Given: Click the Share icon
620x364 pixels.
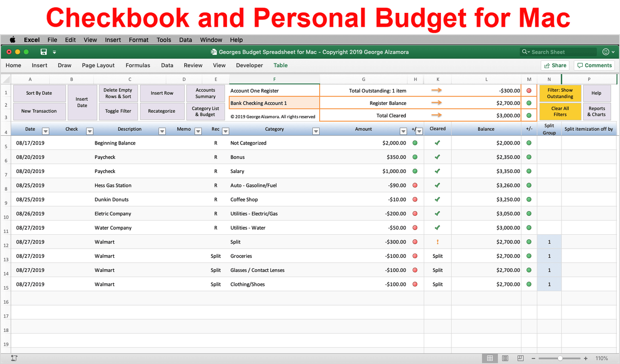Looking at the screenshot, I should tap(555, 65).
